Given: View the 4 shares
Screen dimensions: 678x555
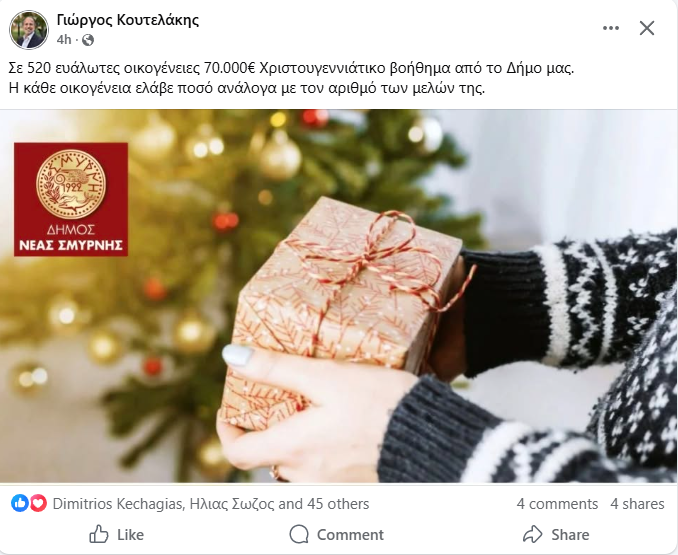Looking at the screenshot, I should tap(637, 504).
